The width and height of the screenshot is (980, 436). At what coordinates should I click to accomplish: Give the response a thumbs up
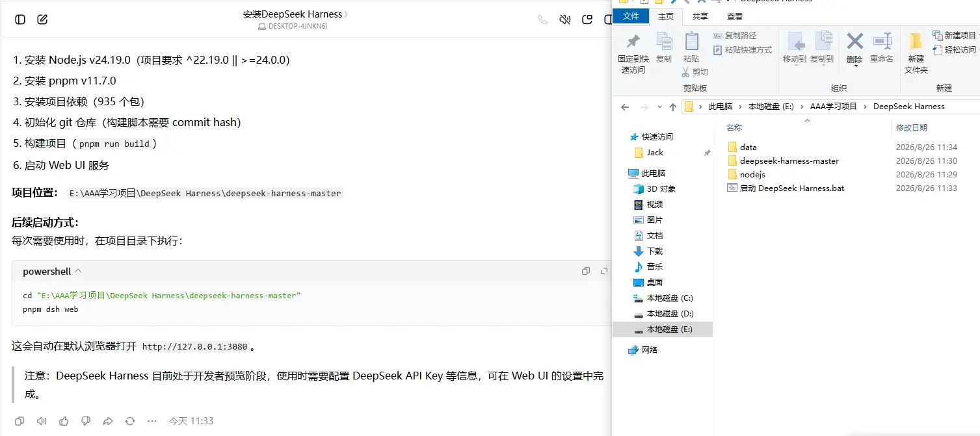click(x=64, y=421)
